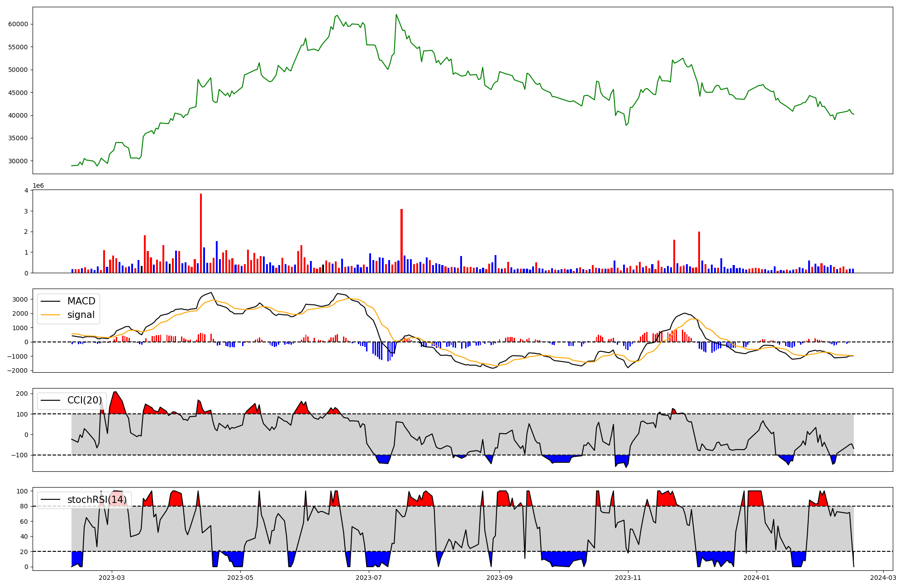Image resolution: width=905 pixels, height=588 pixels.
Task: Click the MACD legend label
Action: coord(81,301)
